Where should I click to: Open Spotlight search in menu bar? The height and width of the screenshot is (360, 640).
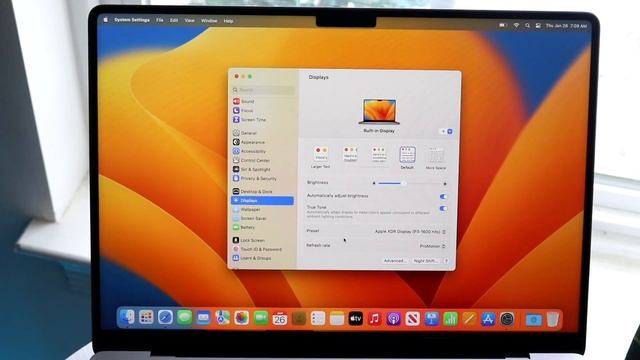tap(527, 25)
